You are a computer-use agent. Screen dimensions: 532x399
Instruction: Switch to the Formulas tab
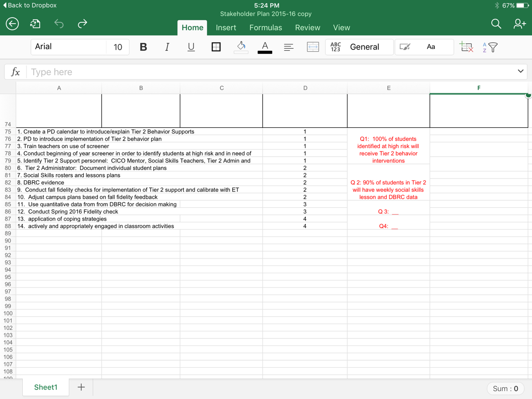coord(266,27)
